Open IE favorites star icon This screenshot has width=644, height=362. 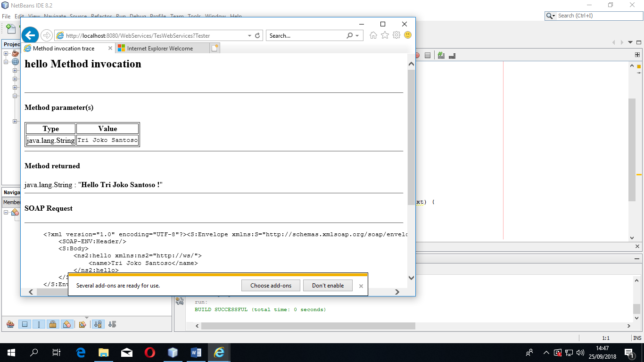coord(385,35)
